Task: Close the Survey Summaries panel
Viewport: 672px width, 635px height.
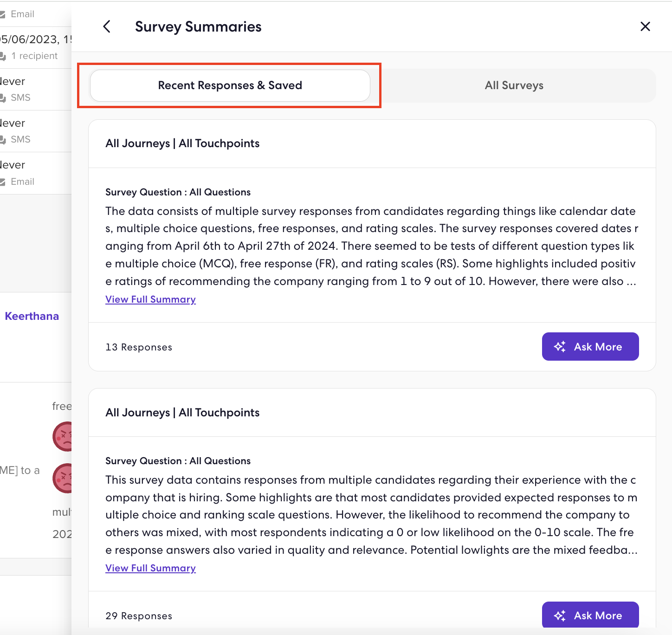Action: pos(645,26)
